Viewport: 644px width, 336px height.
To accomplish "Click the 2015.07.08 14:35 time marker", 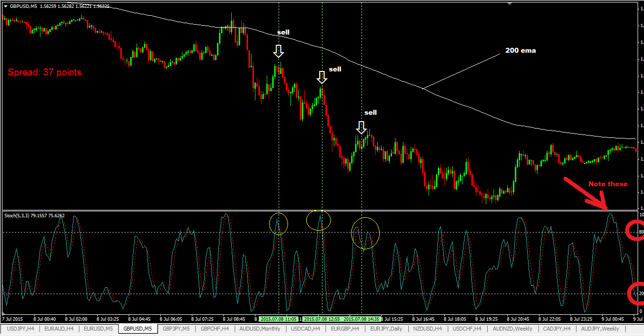I will click(362, 319).
